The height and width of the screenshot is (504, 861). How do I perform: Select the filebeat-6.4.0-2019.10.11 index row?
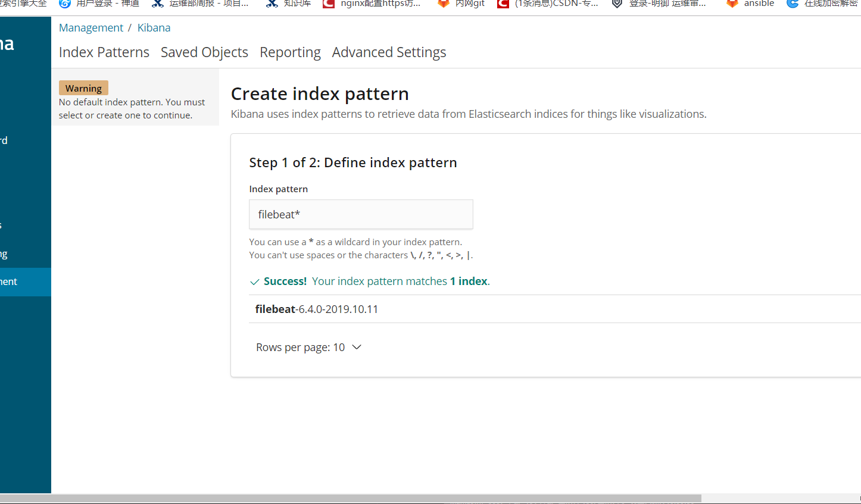tap(555, 309)
